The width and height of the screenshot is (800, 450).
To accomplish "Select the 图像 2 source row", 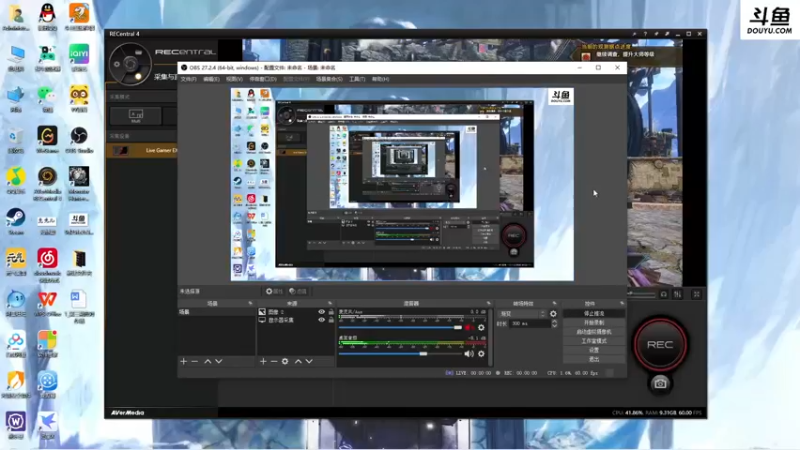I will (296, 312).
